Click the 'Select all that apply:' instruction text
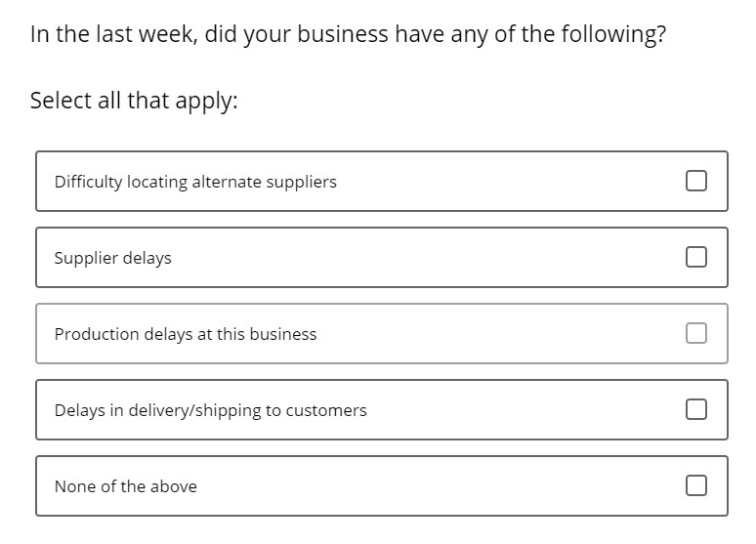Screen dimensions: 756x544 pos(134,101)
